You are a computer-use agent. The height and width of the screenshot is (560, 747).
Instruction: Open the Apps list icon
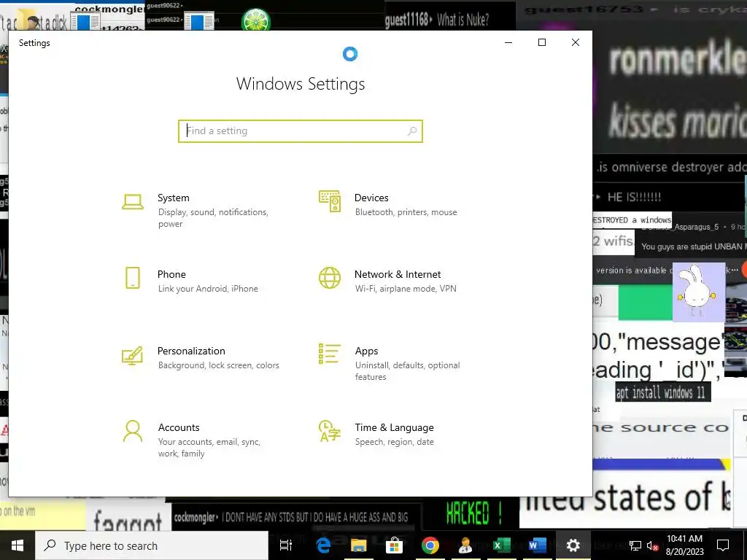pos(330,354)
